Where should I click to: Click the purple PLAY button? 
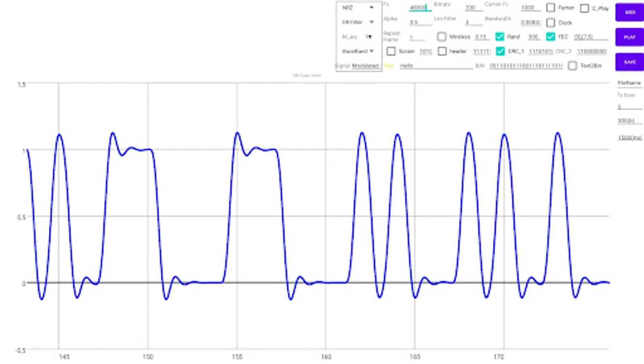pyautogui.click(x=630, y=37)
